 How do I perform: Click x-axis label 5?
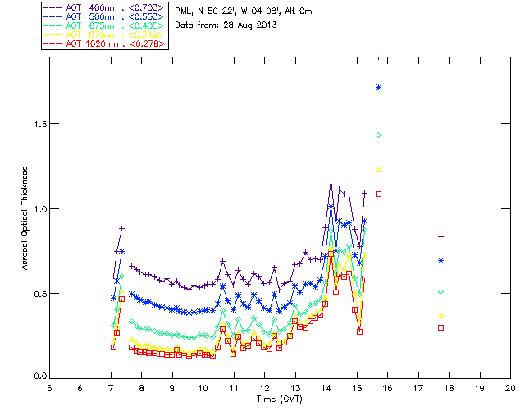click(49, 388)
